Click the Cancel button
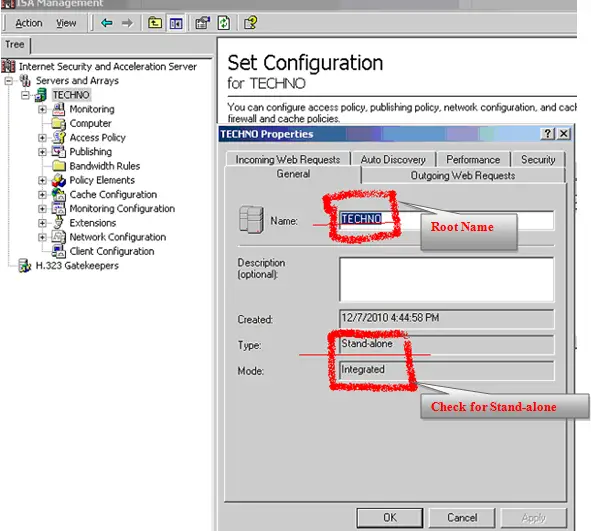 [x=462, y=517]
